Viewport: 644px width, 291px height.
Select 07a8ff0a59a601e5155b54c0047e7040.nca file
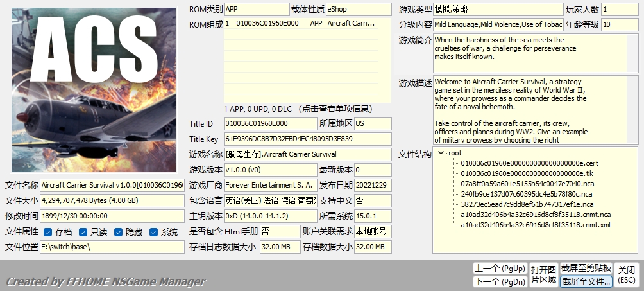click(x=527, y=184)
